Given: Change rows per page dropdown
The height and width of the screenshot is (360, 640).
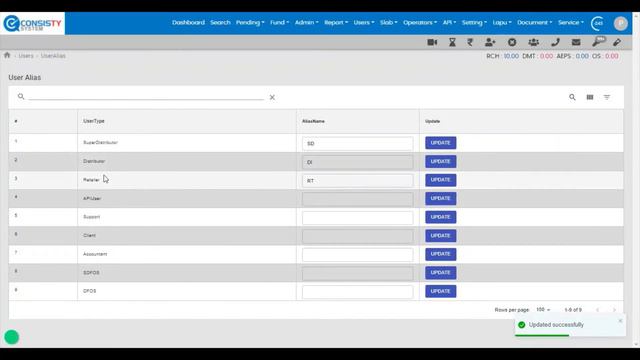Looking at the screenshot, I should [543, 310].
